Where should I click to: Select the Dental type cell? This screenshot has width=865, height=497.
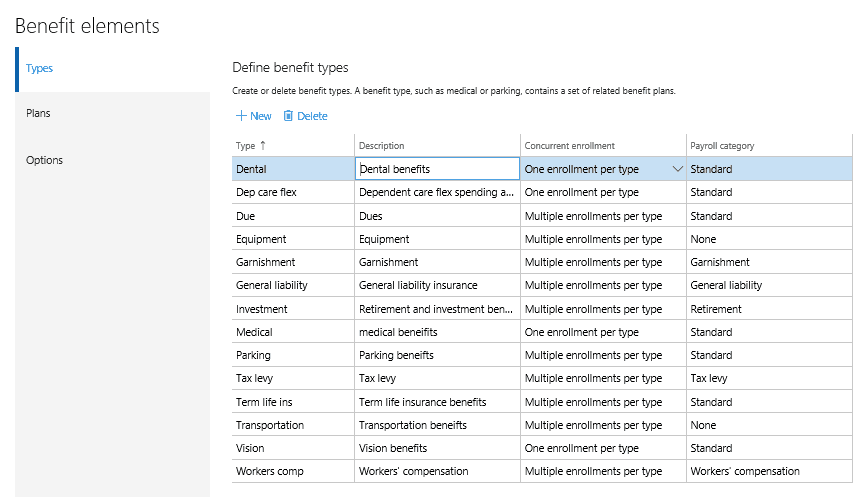tap(293, 169)
